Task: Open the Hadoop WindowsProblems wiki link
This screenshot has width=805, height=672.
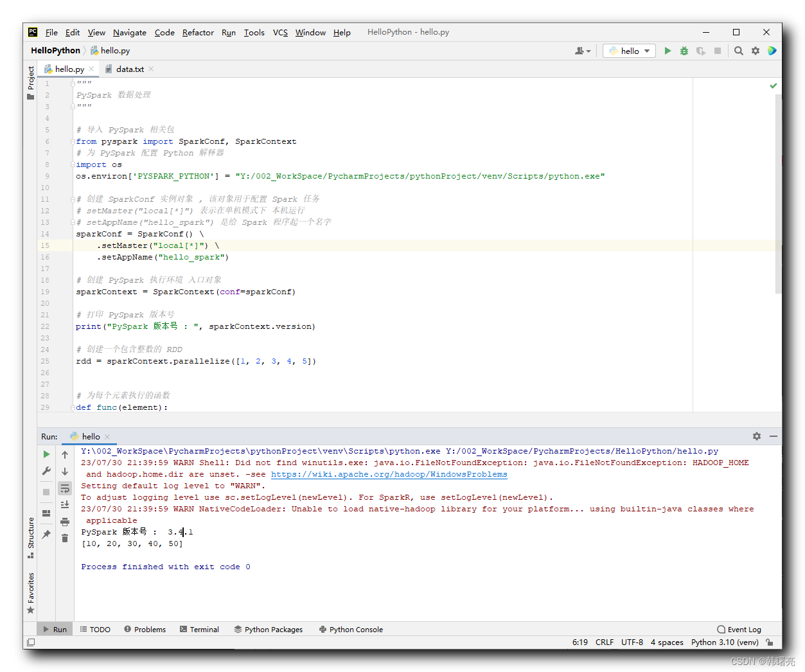Action: (x=389, y=474)
